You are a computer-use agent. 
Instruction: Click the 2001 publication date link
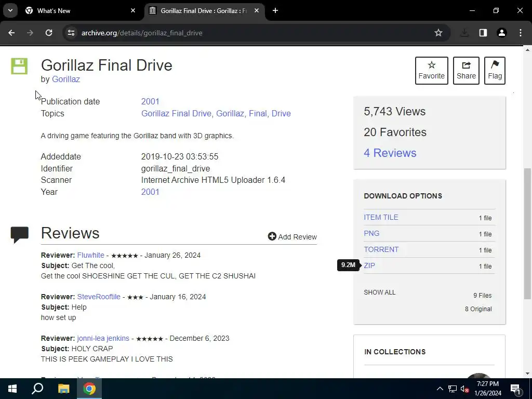pos(150,101)
